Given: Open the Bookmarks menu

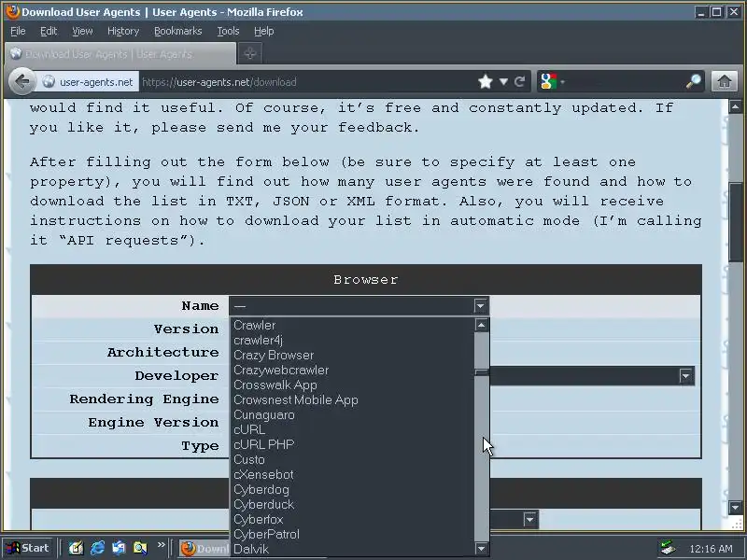Looking at the screenshot, I should (177, 31).
